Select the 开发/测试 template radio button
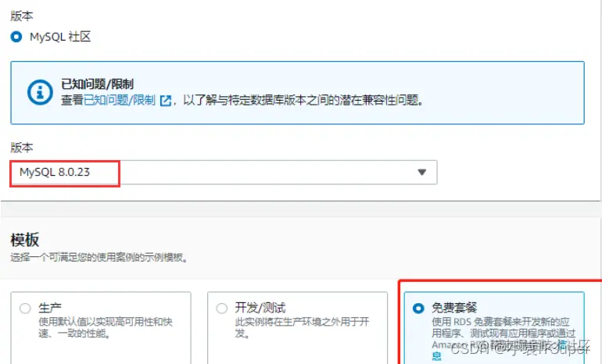Screen dimensions: 602x364 point(221,309)
